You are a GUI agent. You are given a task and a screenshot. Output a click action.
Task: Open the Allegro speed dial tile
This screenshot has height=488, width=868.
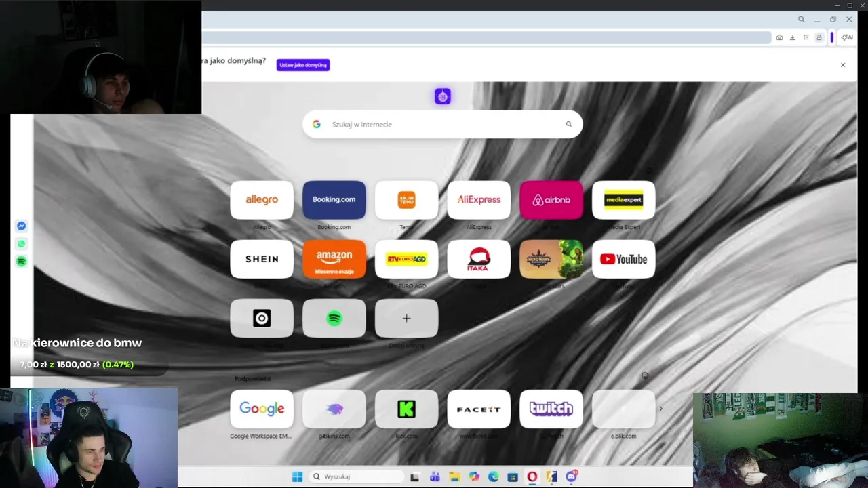pos(262,200)
